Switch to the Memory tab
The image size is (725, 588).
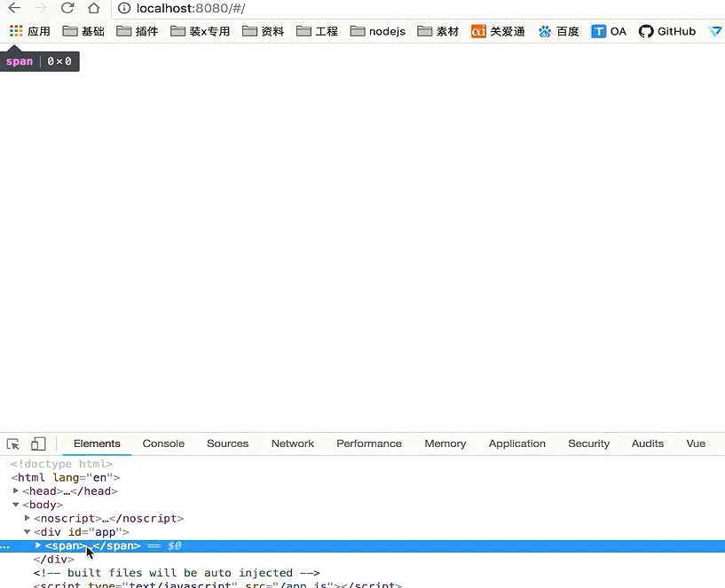445,443
